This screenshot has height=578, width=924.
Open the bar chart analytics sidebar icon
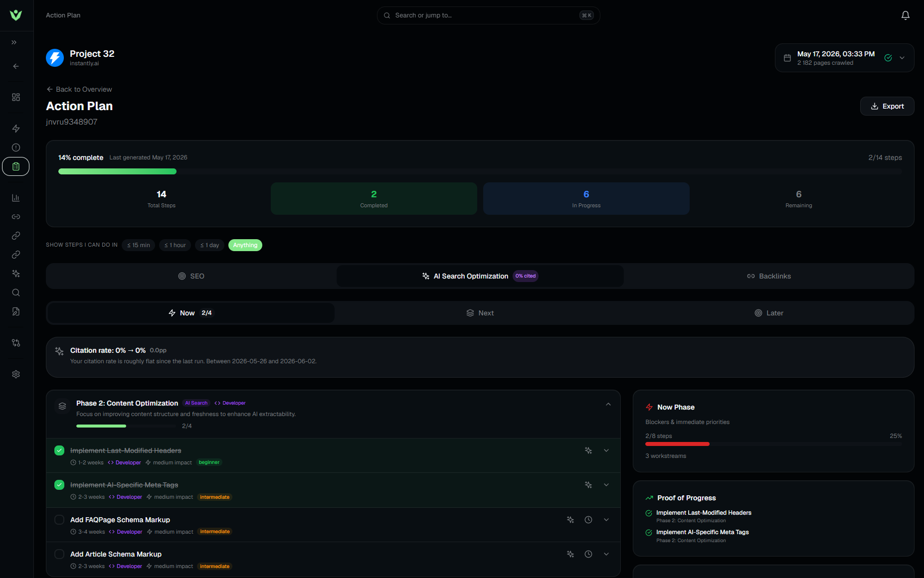click(x=16, y=198)
